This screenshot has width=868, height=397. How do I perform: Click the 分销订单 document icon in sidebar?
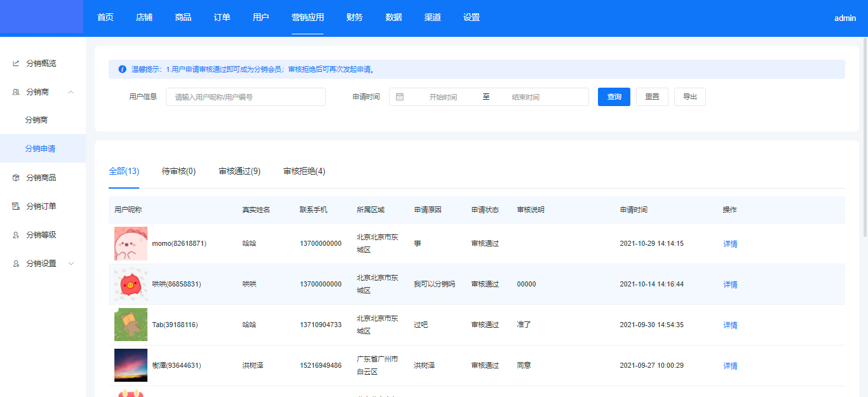click(16, 206)
